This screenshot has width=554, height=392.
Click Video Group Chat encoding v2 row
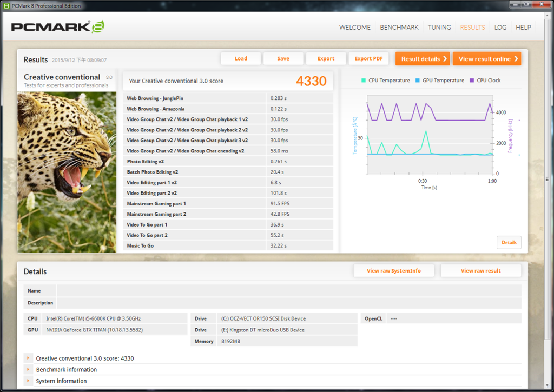coord(228,151)
